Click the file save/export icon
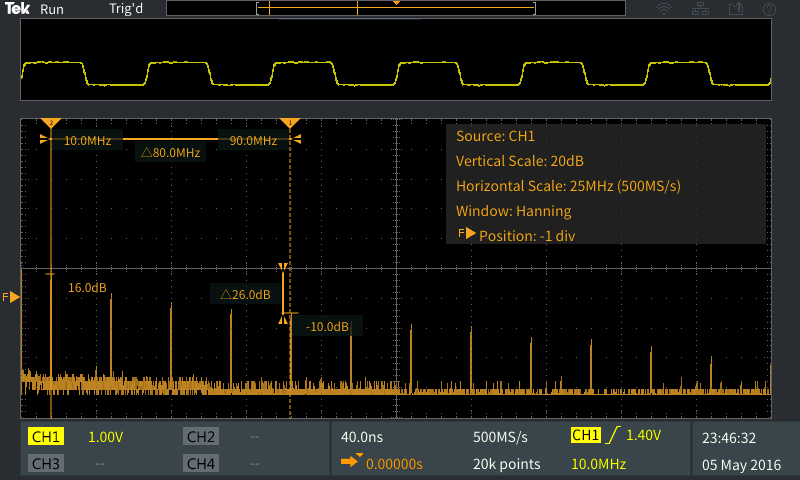Screen dimensions: 800x480 (737, 9)
